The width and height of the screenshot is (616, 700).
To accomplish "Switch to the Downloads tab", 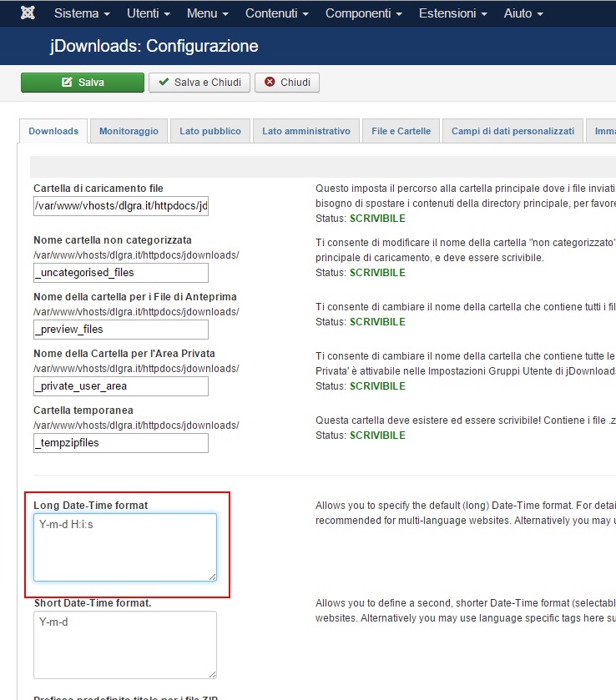I will [53, 131].
